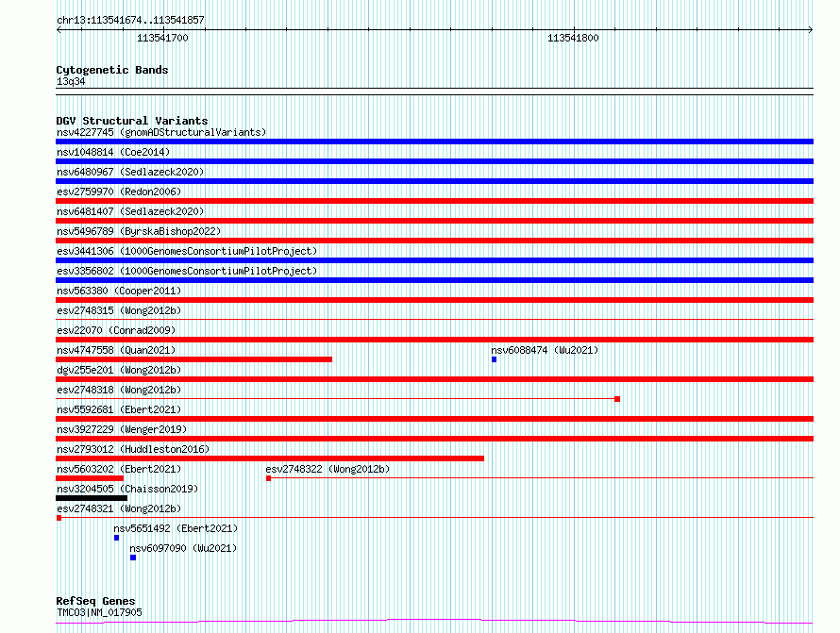Open variant esv2748321 (Wong2012b) label
Image resolution: width=840 pixels, height=633 pixels.
point(119,508)
